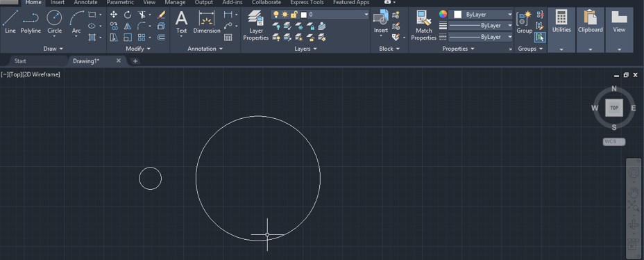Expand the Annotation panel

(x=205, y=49)
